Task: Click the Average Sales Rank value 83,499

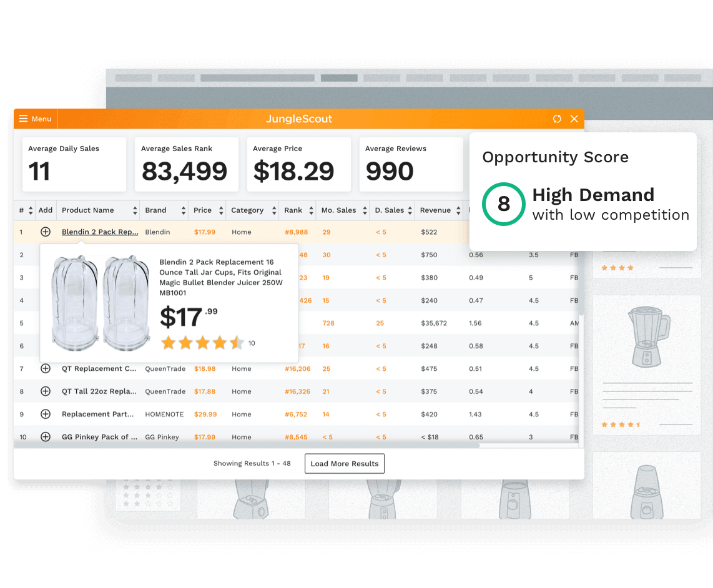Action: tap(184, 172)
